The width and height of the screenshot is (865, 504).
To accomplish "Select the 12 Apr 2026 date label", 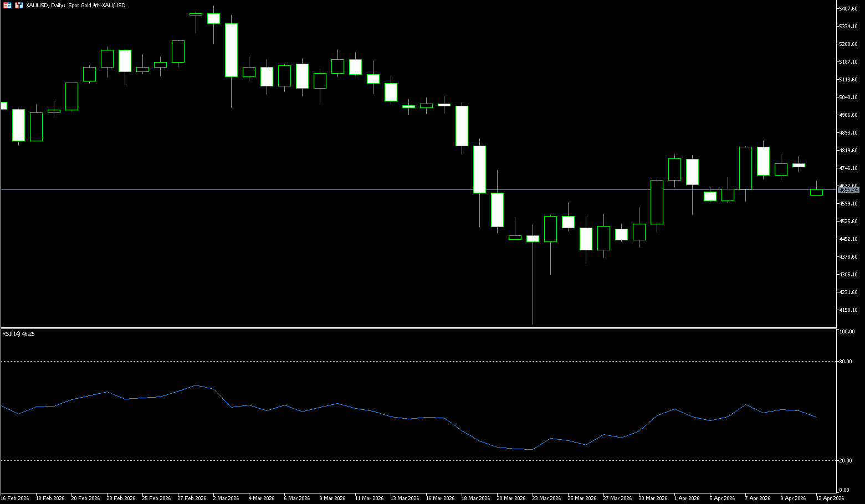I will [x=830, y=498].
